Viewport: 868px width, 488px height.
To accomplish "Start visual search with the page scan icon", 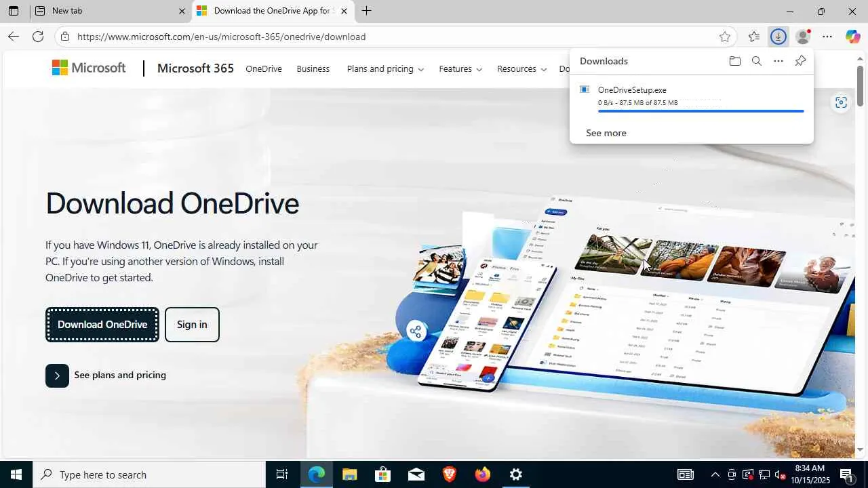I will (x=841, y=102).
